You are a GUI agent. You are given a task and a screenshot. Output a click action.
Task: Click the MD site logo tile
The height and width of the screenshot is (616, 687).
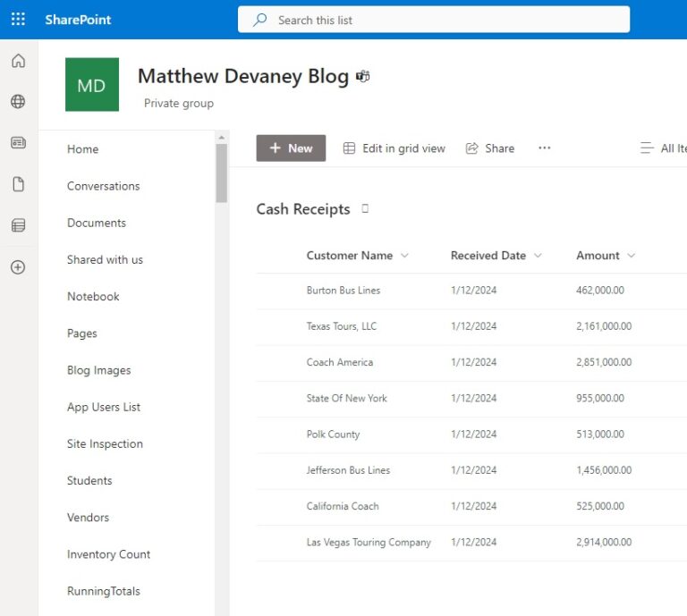(91, 85)
